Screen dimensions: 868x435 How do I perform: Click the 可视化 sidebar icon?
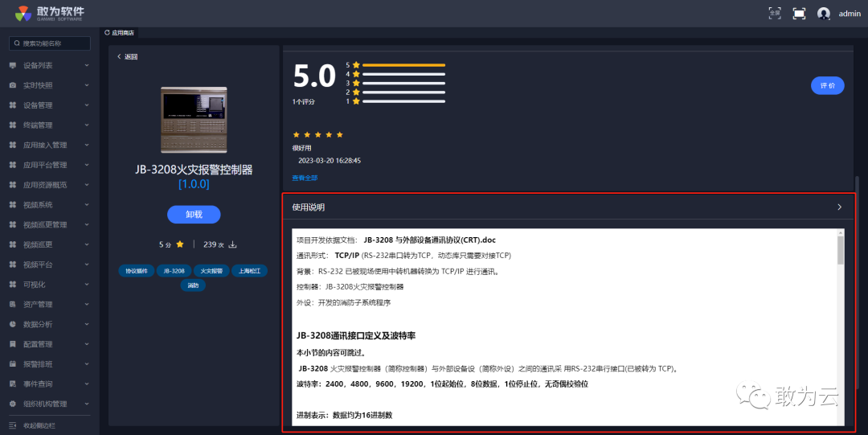[13, 285]
